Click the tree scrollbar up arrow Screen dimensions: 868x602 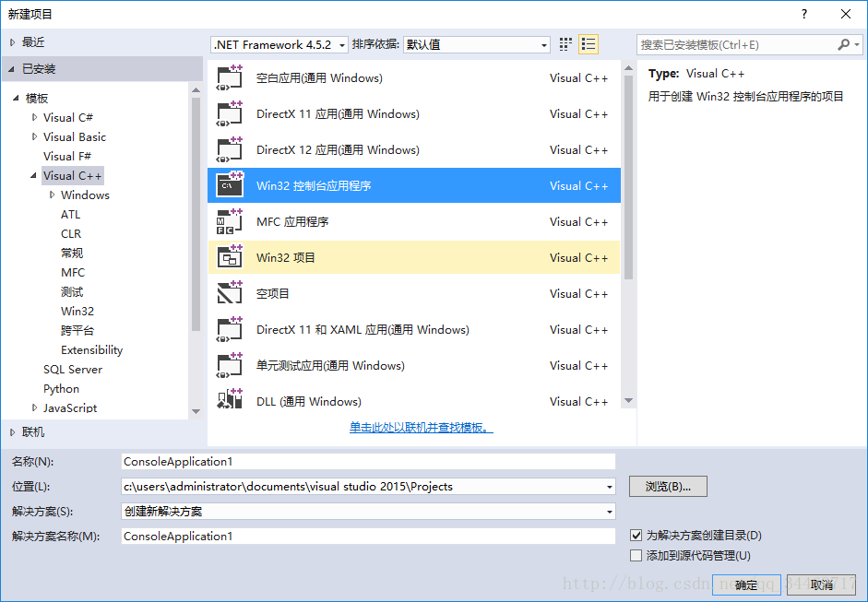point(196,89)
